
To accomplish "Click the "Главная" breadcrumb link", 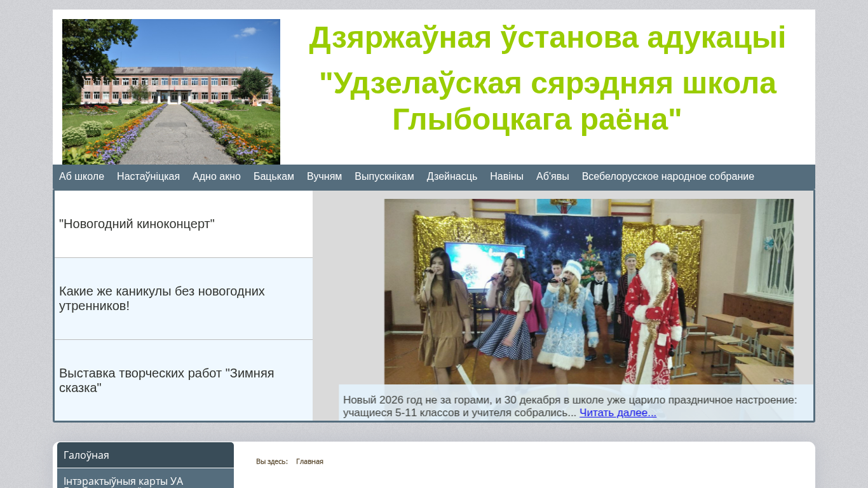I will [x=309, y=461].
